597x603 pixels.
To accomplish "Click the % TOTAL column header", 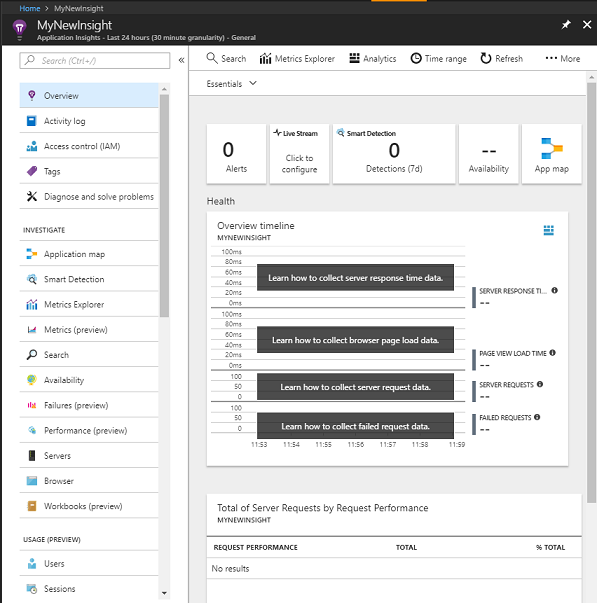I will click(x=550, y=547).
